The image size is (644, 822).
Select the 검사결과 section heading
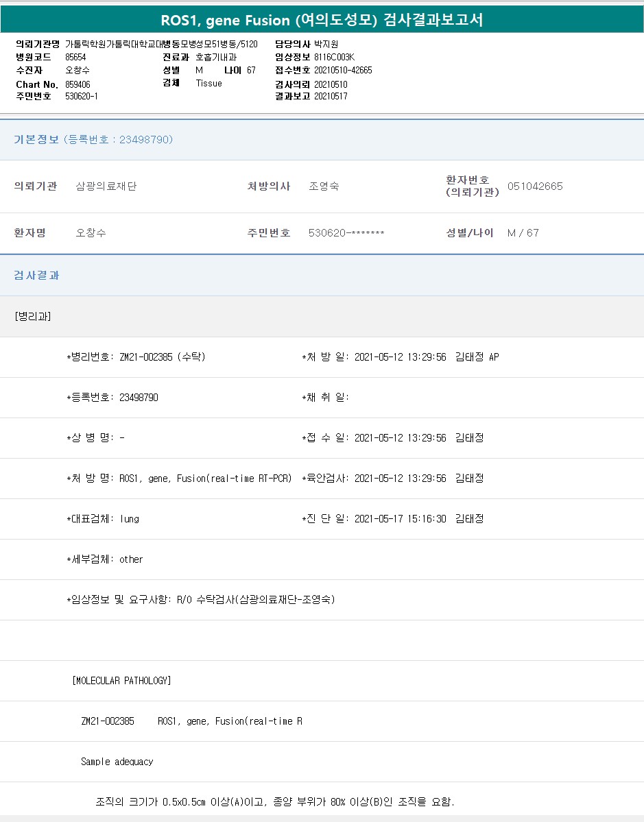(x=37, y=275)
